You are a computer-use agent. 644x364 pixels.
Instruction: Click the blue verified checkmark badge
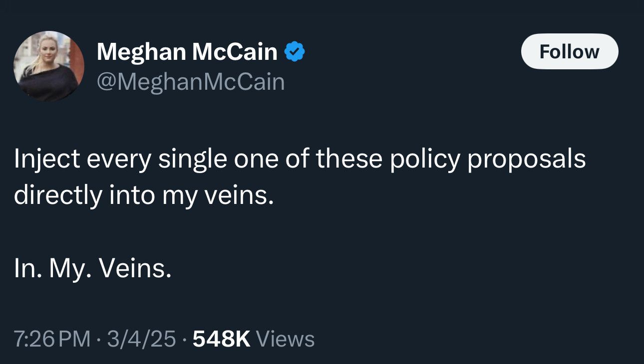pos(295,51)
